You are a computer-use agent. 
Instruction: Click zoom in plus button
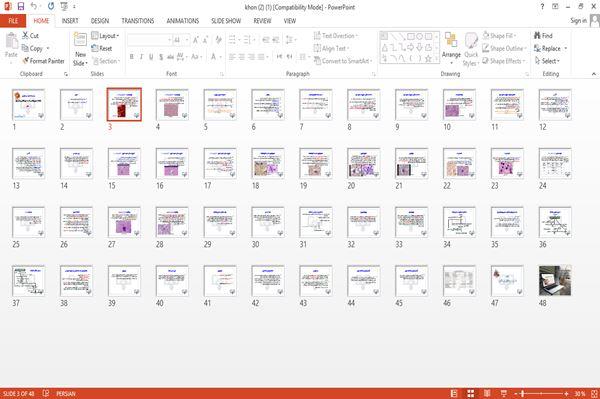pos(566,393)
